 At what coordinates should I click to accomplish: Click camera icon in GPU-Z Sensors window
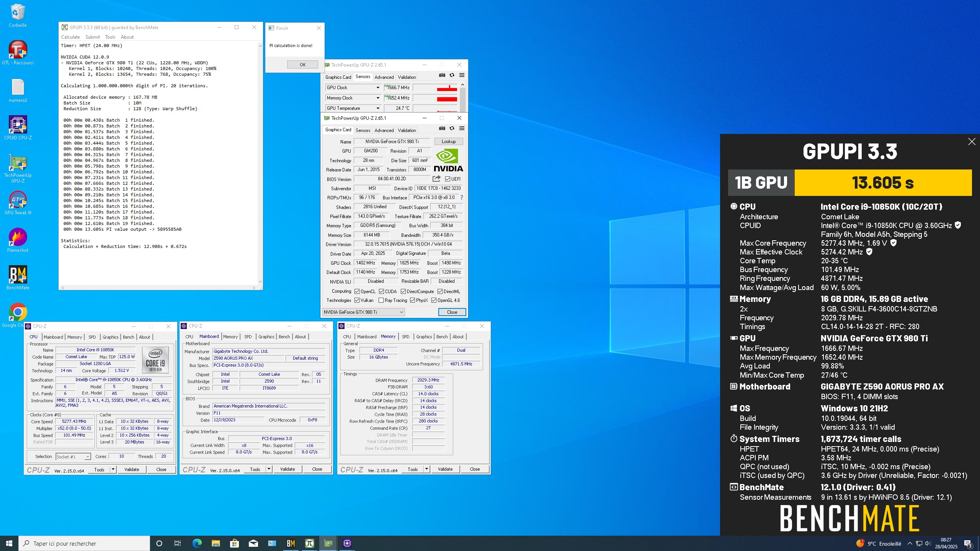[442, 75]
